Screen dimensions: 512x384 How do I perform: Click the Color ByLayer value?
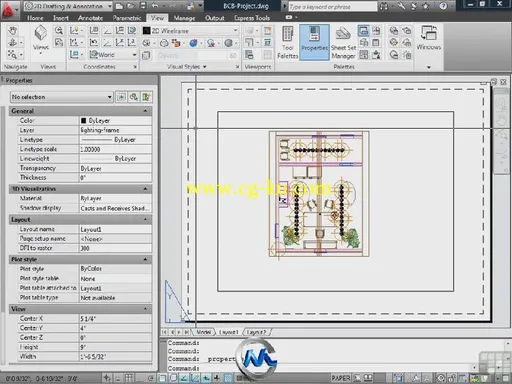pos(115,120)
